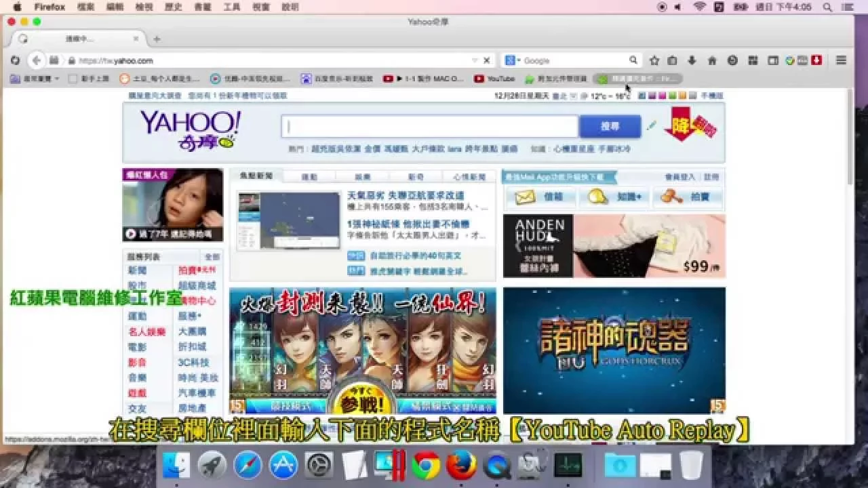Open headline 天氣惡劣 失聯亞航要求改道
Viewport: 868px width, 488px height.
406,195
